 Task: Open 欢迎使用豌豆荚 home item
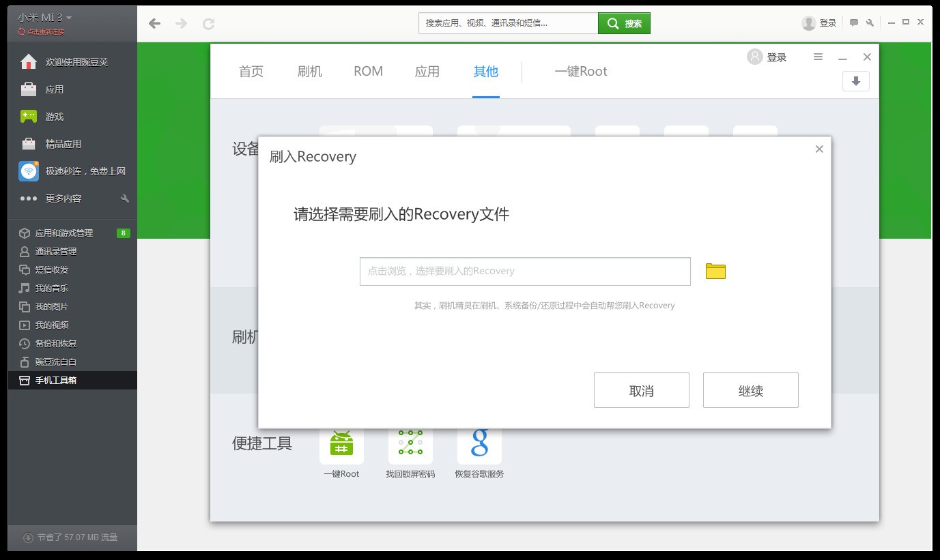click(x=72, y=62)
